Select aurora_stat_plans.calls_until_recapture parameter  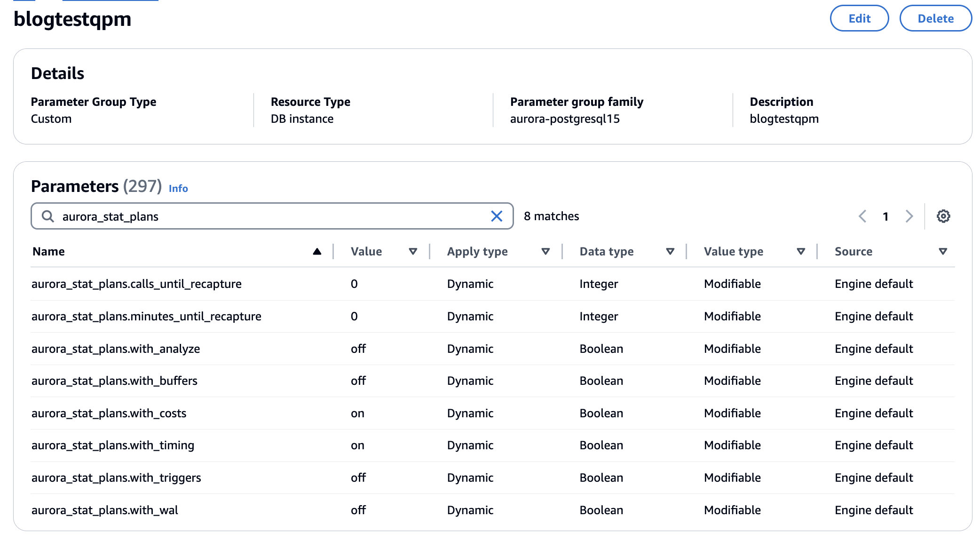[x=136, y=284]
